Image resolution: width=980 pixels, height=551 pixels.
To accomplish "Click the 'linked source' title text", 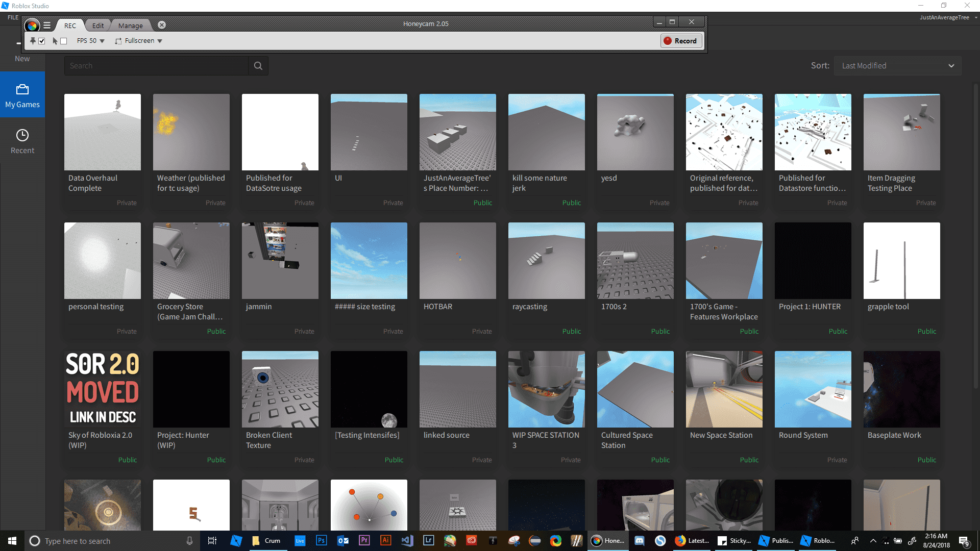I will tap(447, 435).
